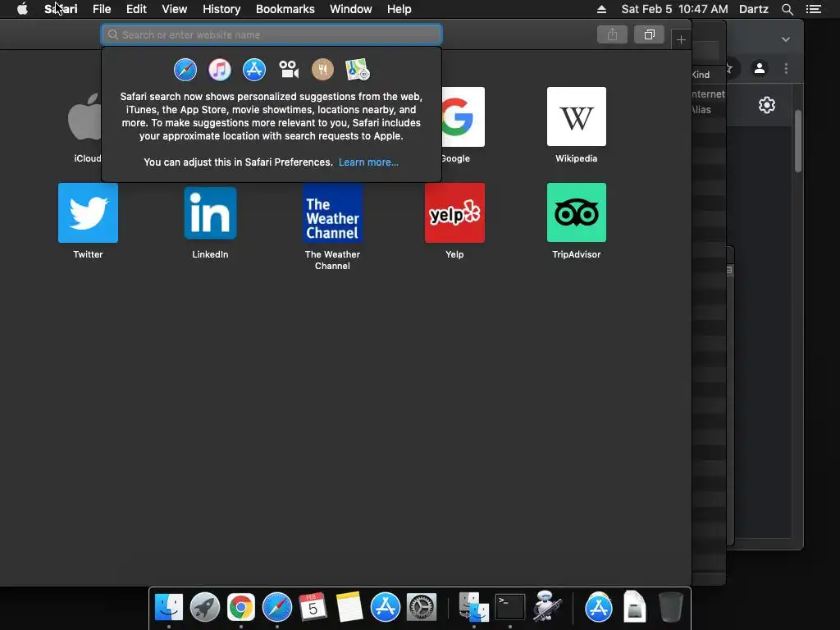Click the Maps icon in suggestions popup
This screenshot has height=630, width=840.
[358, 70]
